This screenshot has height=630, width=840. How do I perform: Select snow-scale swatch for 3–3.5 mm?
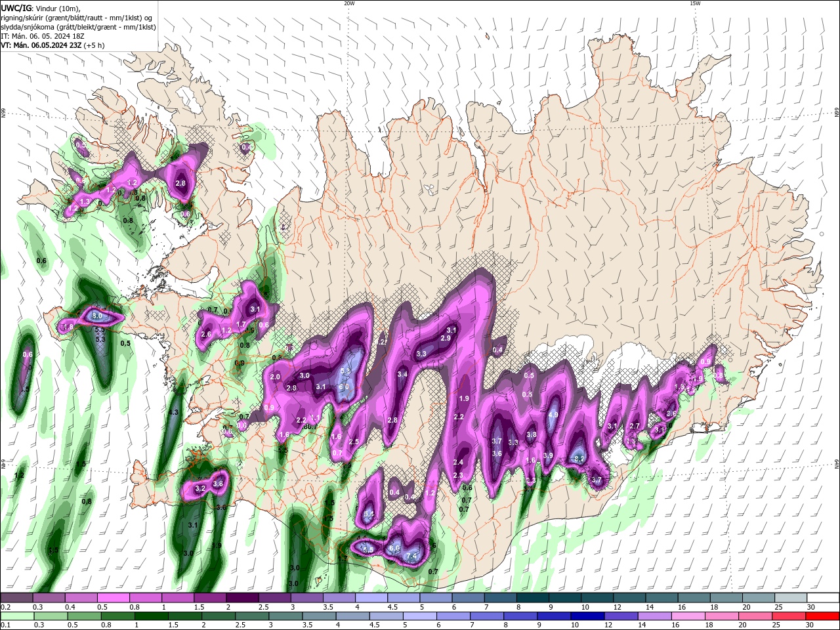306,598
